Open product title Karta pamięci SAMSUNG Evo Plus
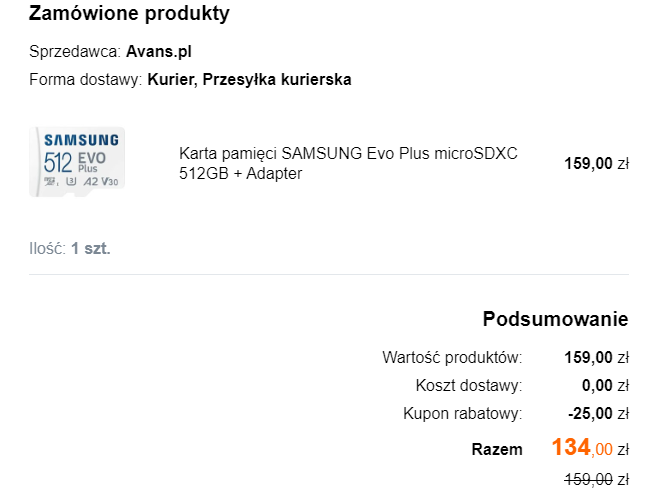 click(348, 163)
